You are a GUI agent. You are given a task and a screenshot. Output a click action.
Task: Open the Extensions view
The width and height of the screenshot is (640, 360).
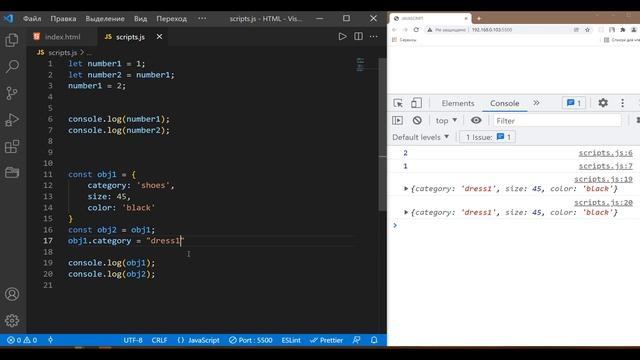click(x=12, y=146)
